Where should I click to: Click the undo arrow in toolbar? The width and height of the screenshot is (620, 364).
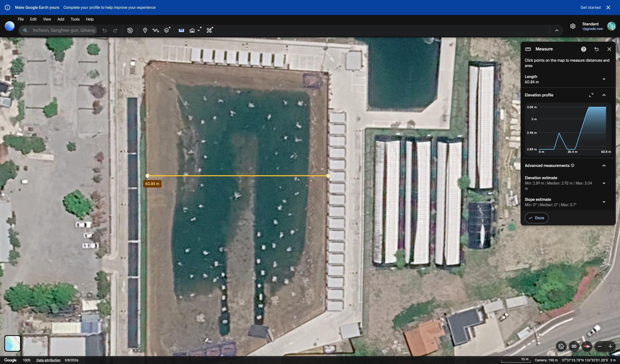[104, 30]
